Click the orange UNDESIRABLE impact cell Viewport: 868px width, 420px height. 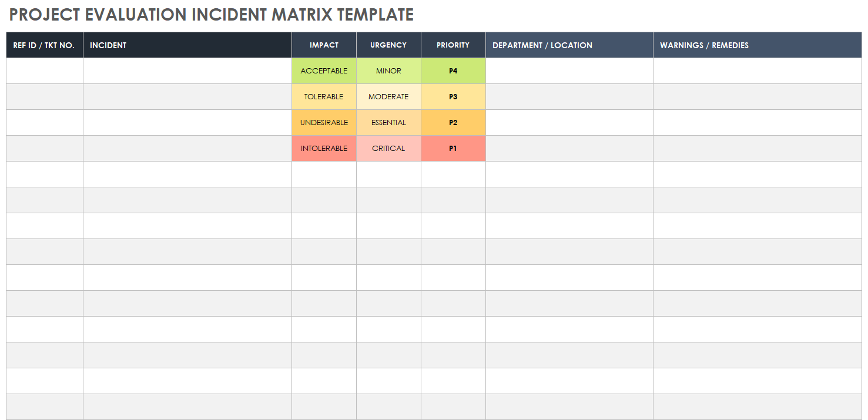[x=324, y=123]
